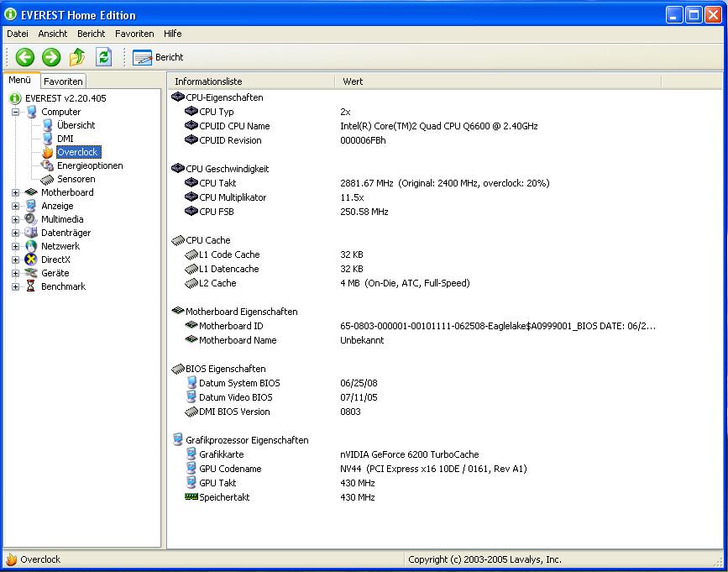Select the L2 Cache row label
The height and width of the screenshot is (572, 728).
pos(217,283)
